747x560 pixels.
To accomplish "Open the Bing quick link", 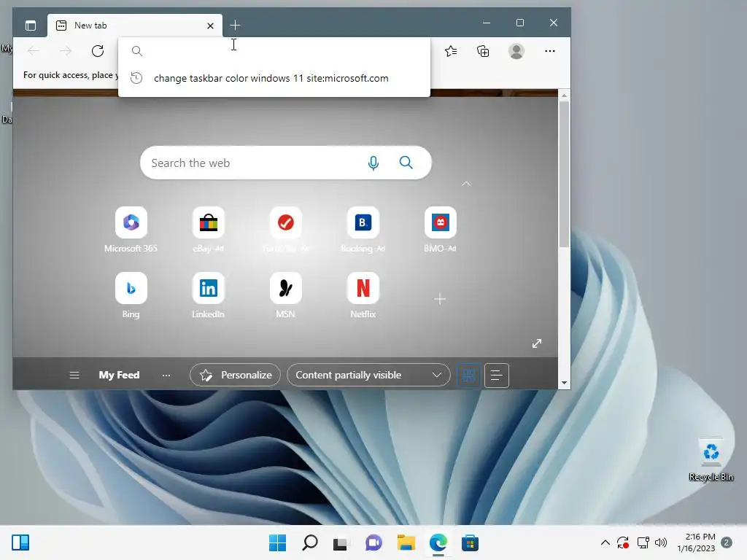I will coord(131,295).
